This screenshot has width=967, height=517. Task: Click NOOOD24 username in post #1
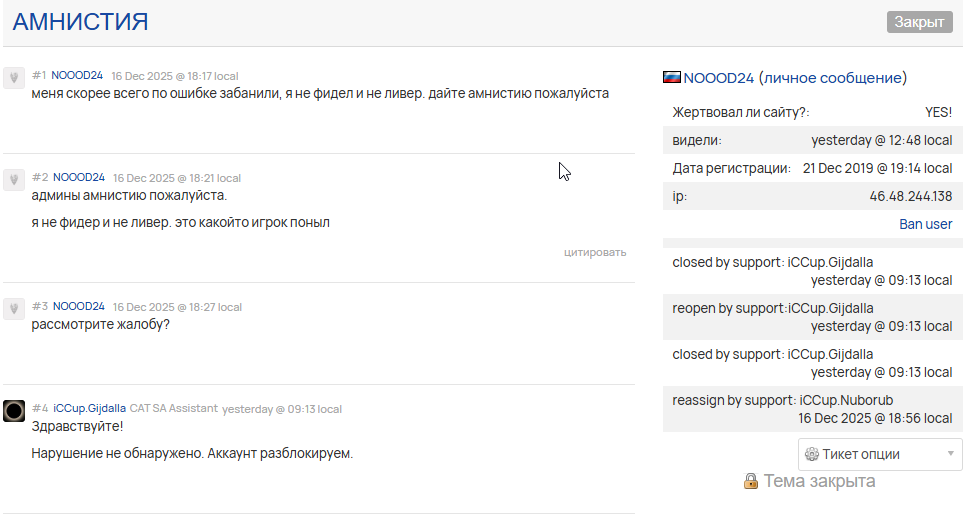coord(77,75)
